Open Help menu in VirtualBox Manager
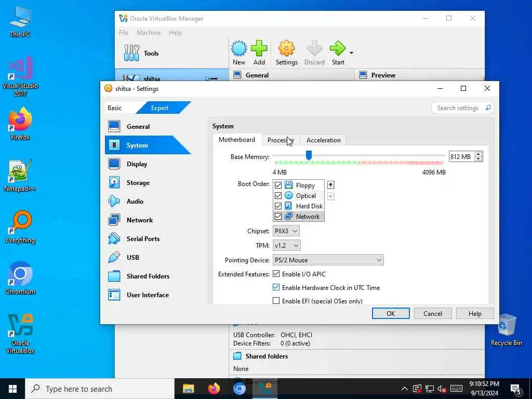The height and width of the screenshot is (399, 532). tap(175, 33)
